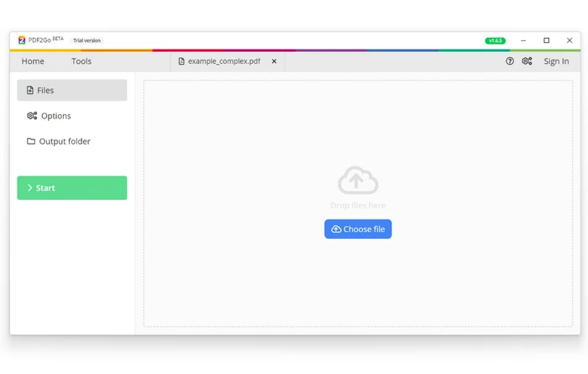
Task: Close the PDF2Go window
Action: click(x=570, y=40)
